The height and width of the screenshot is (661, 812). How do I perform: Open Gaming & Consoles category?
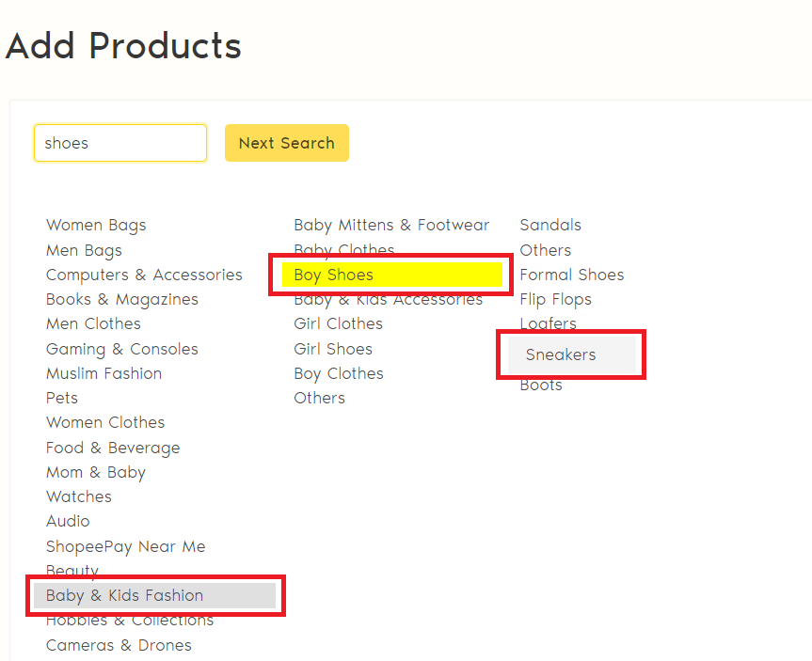click(122, 349)
